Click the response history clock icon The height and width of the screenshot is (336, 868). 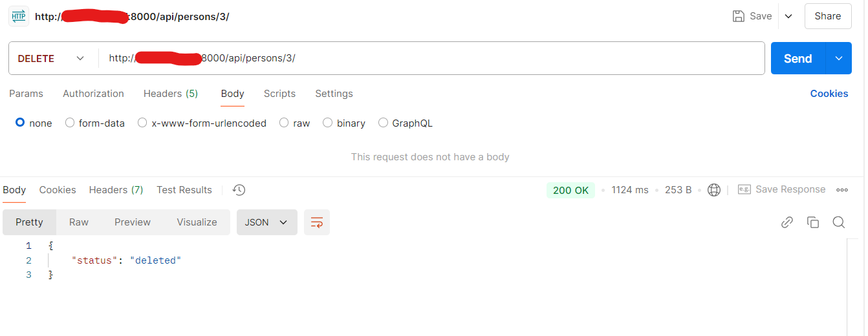(239, 190)
